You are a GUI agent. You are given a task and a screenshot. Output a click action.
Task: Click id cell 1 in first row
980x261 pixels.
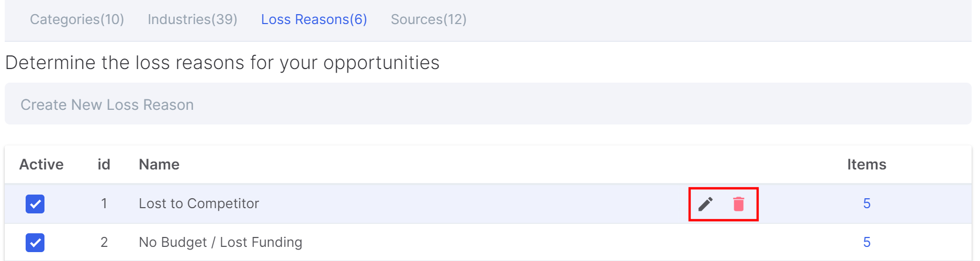(x=104, y=203)
